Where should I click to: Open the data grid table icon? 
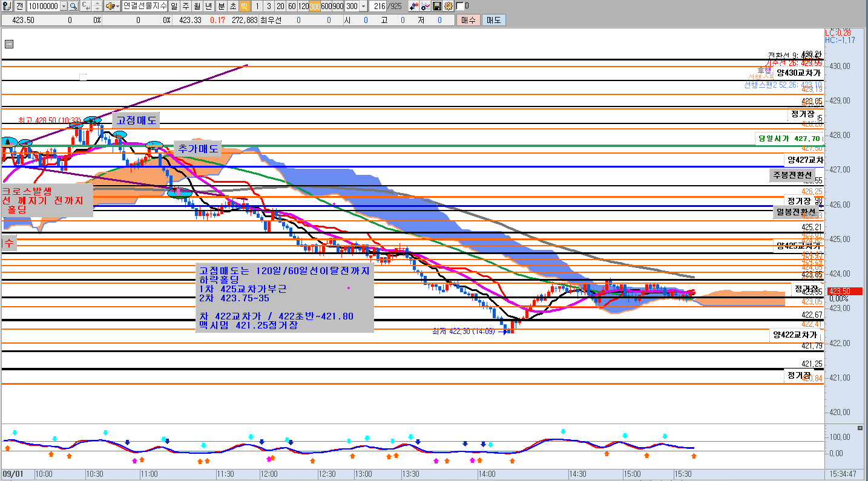coord(9,44)
